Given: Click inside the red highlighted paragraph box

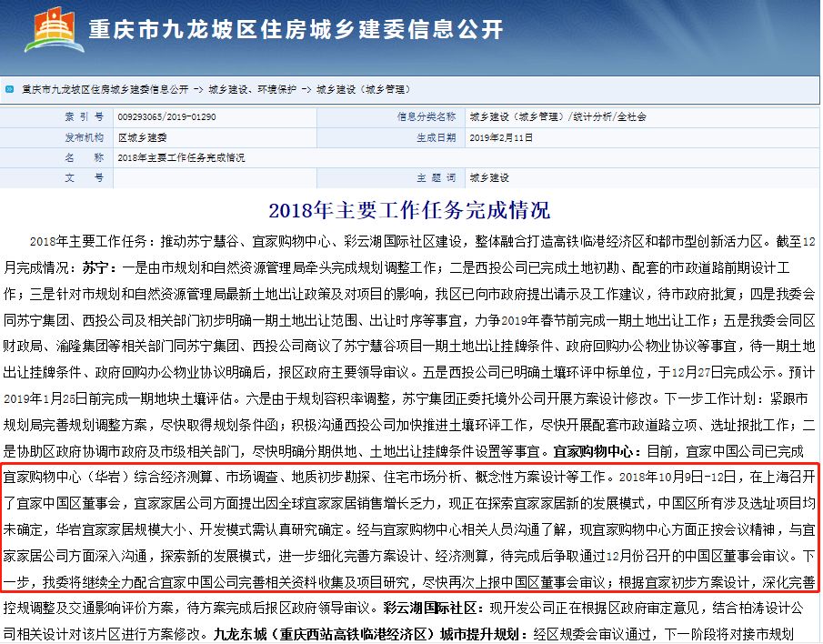Looking at the screenshot, I should pyautogui.click(x=409, y=528).
